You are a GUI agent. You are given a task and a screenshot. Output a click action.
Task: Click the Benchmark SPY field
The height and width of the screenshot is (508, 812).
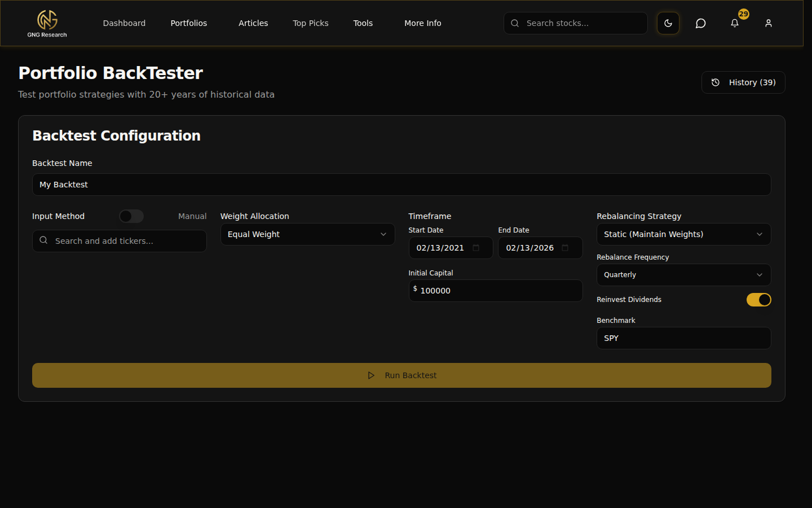[x=684, y=338]
